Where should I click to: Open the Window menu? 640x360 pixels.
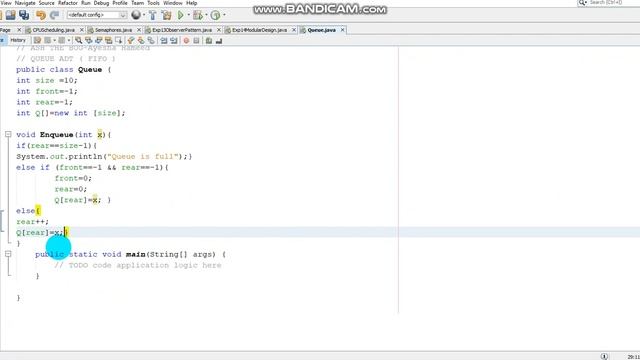[173, 3]
